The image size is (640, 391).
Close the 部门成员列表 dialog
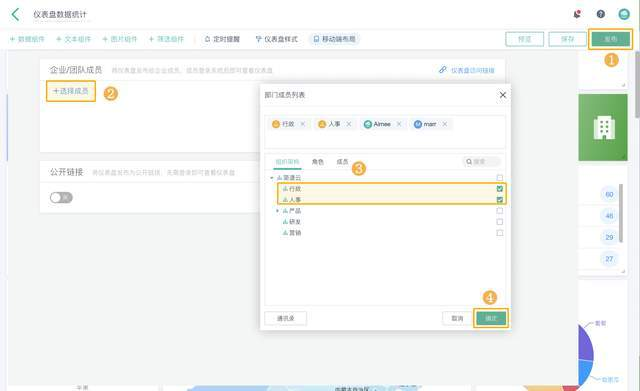pyautogui.click(x=503, y=95)
